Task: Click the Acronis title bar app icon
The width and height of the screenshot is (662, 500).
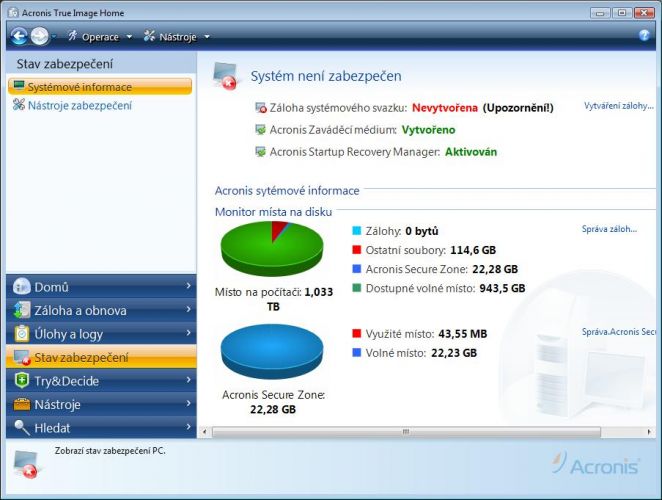Action: [x=14, y=12]
